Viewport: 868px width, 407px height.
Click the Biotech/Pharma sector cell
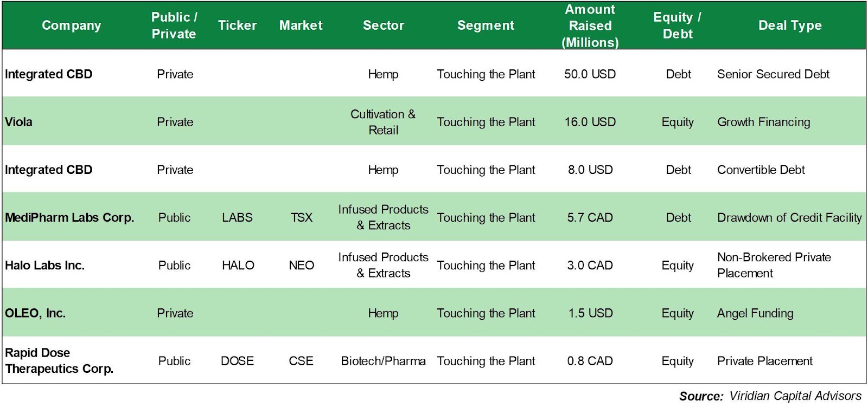(383, 361)
